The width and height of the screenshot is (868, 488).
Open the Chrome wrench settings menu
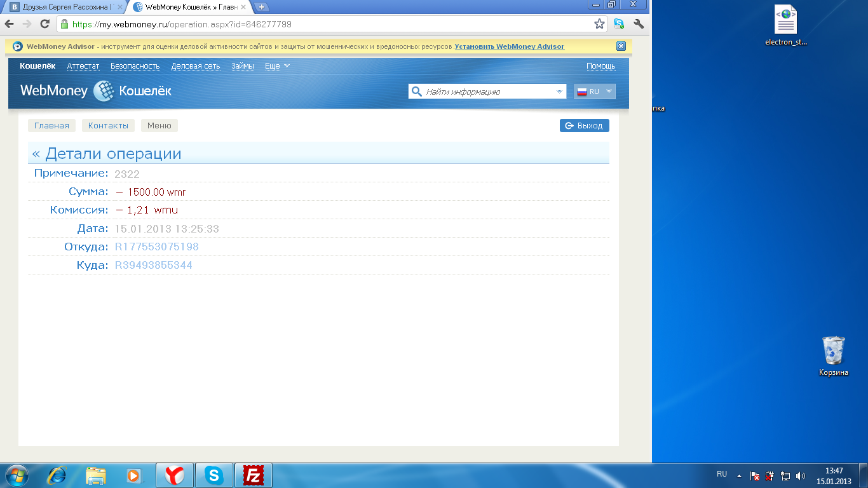(639, 24)
